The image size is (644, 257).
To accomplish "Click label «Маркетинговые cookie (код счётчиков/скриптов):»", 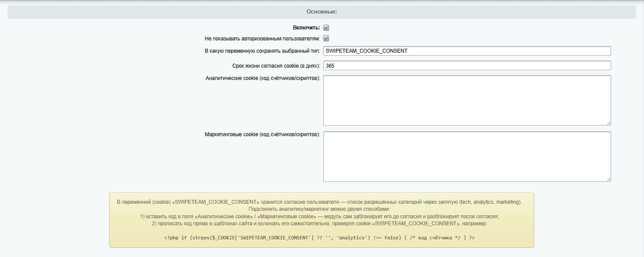I will [x=262, y=134].
